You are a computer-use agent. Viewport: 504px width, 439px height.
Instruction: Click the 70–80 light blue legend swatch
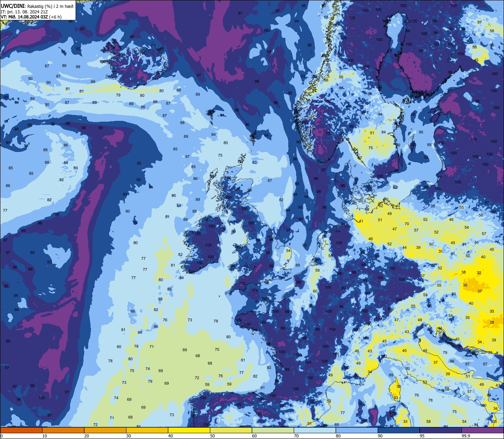(315, 430)
